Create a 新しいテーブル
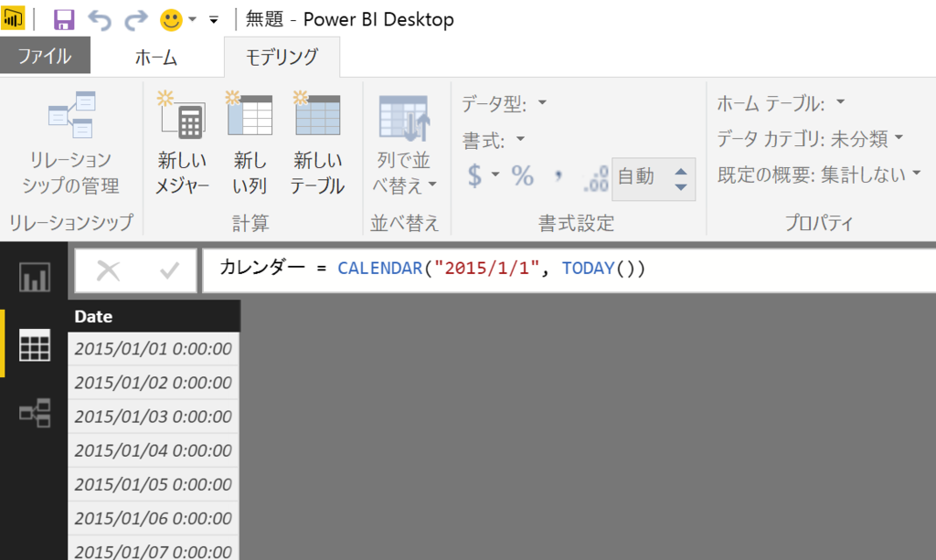The height and width of the screenshot is (560, 936). tap(317, 143)
